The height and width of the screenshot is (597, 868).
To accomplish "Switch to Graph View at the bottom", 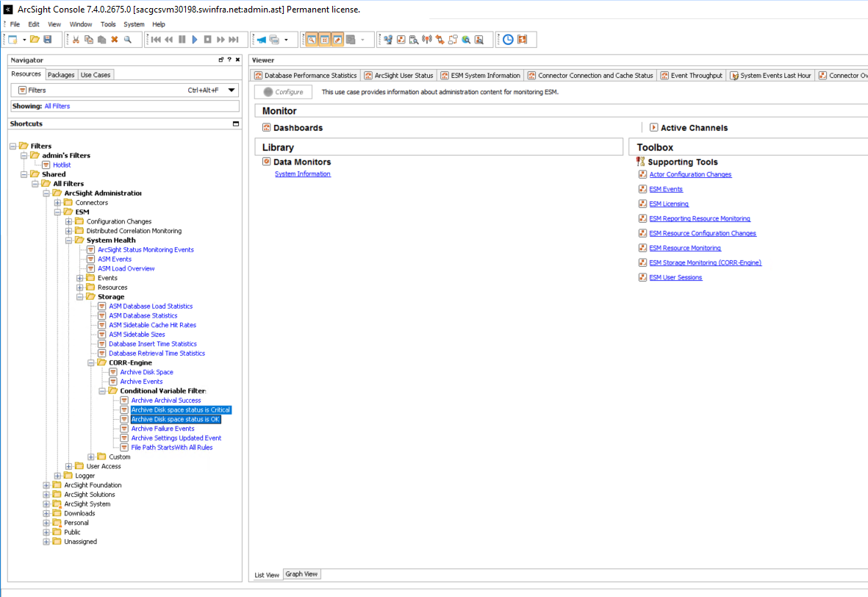I will [301, 574].
